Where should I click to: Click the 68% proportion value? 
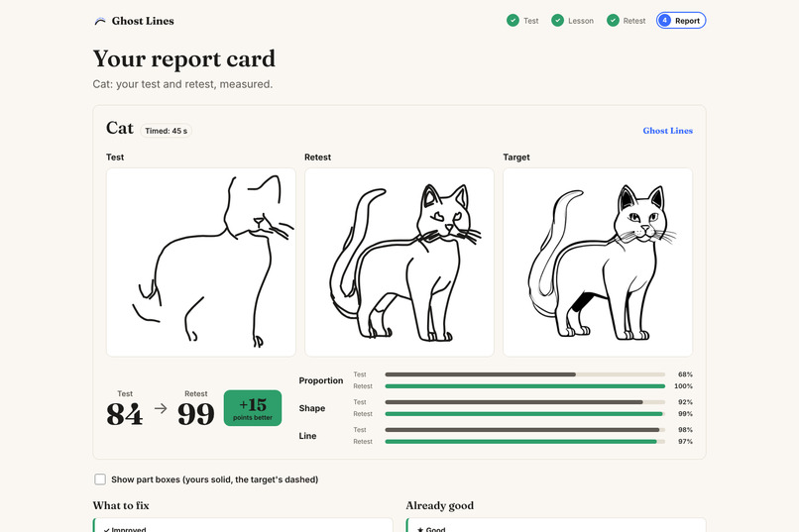[x=685, y=374]
